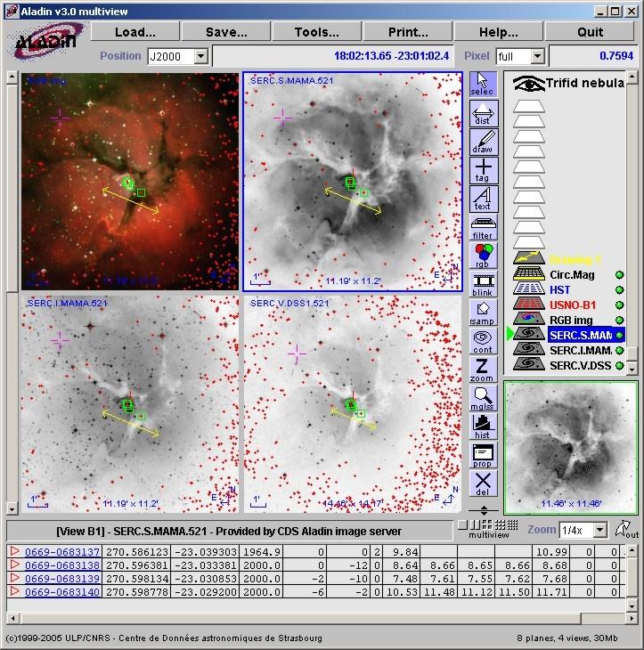Open the filter tool
The image size is (644, 650).
pyautogui.click(x=483, y=226)
